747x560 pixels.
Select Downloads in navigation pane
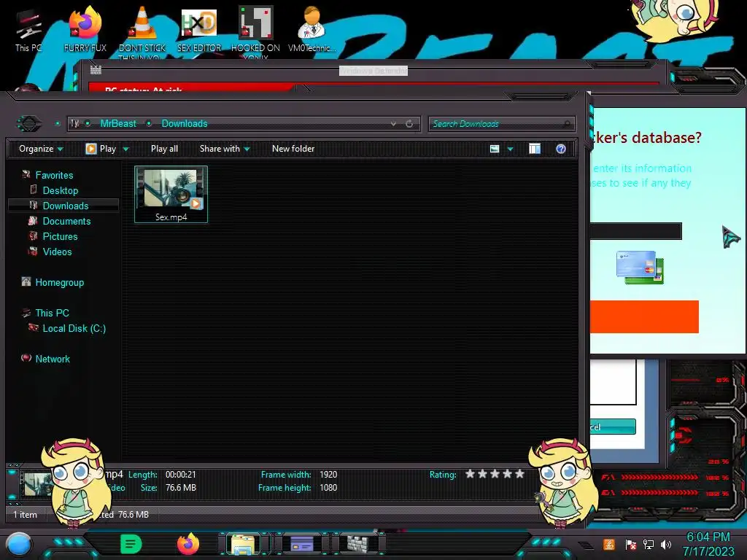click(65, 206)
